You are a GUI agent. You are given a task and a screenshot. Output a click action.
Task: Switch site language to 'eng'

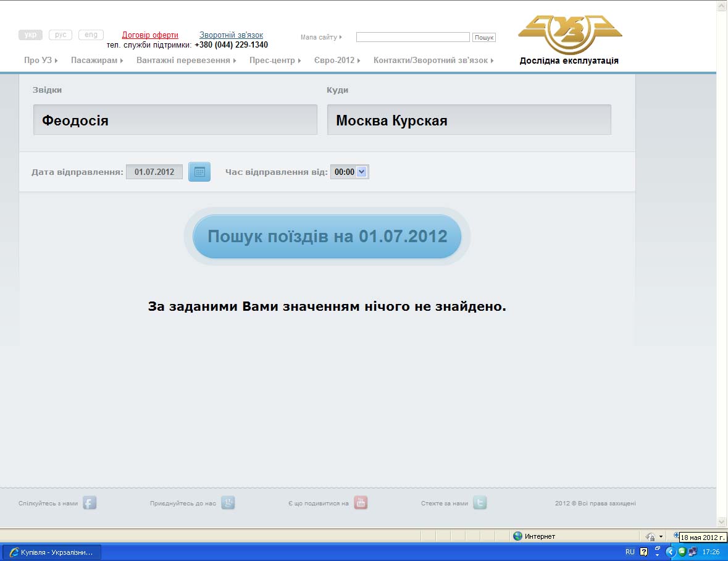pyautogui.click(x=91, y=35)
